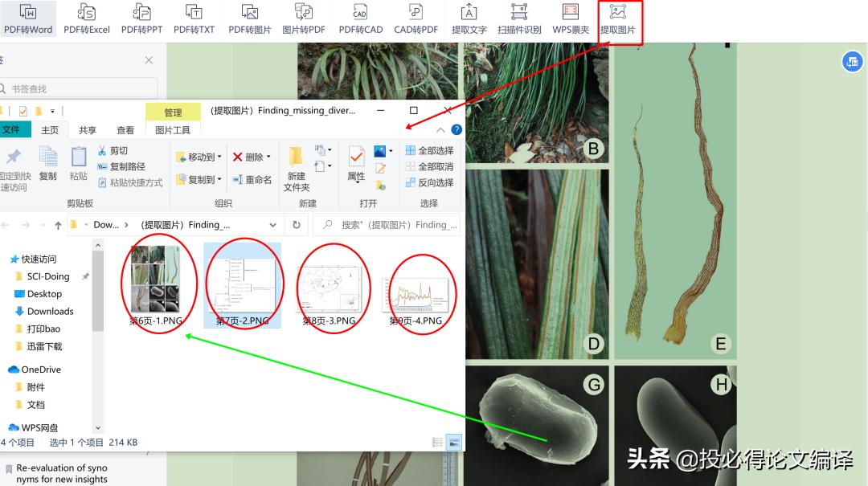Select the PDF转Word conversion tool

tap(28, 20)
